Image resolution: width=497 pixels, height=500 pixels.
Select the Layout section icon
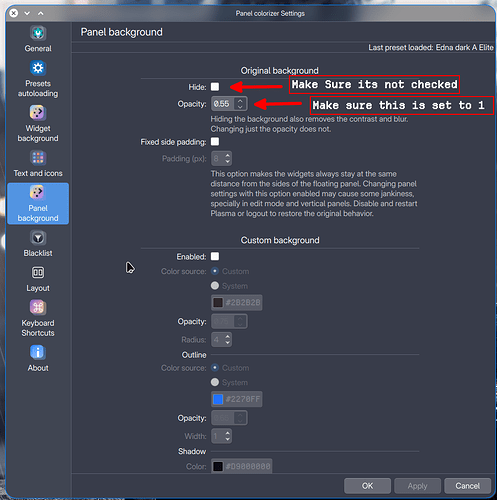38,273
